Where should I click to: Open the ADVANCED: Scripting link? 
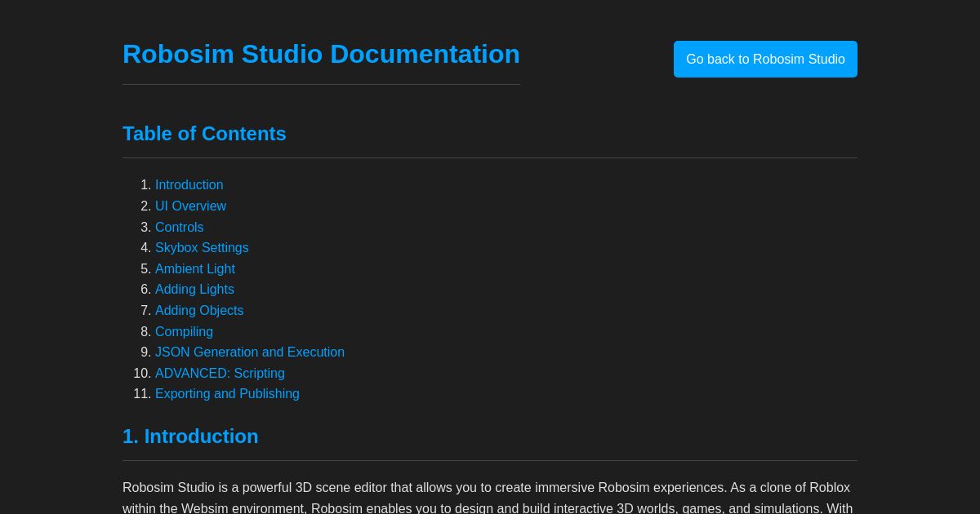tap(220, 373)
